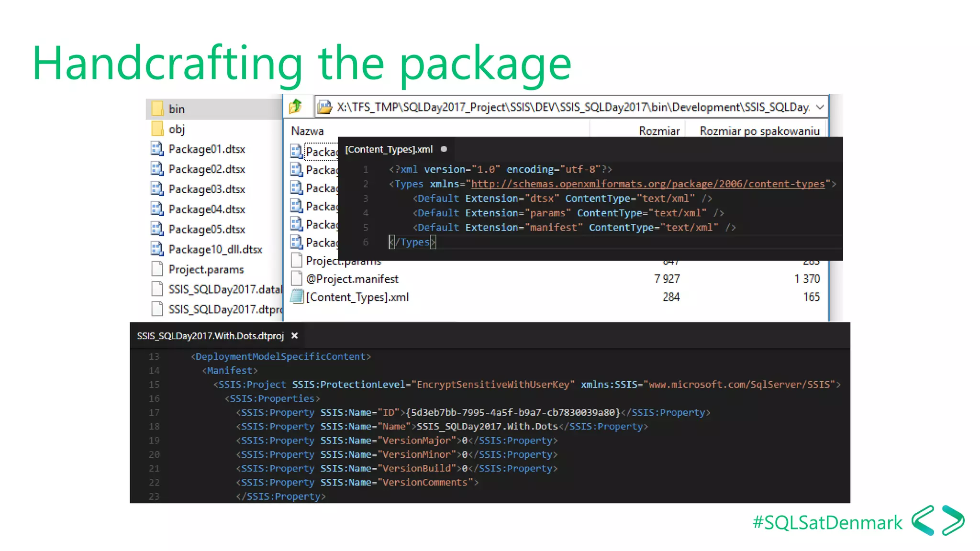Click the params Default Extension line
The height and width of the screenshot is (551, 980).
click(x=568, y=213)
